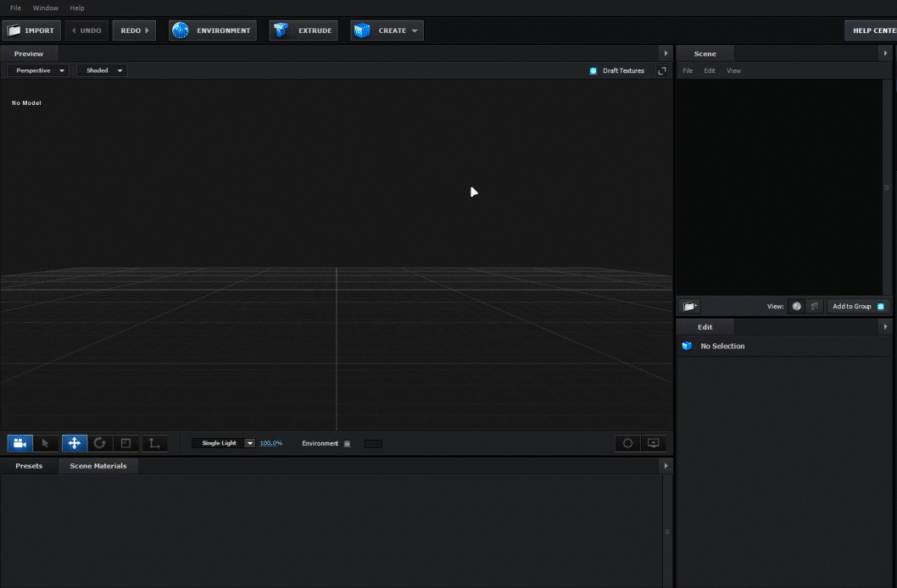Screen dimensions: 897x588
Task: Open the Environment settings button
Action: point(213,31)
